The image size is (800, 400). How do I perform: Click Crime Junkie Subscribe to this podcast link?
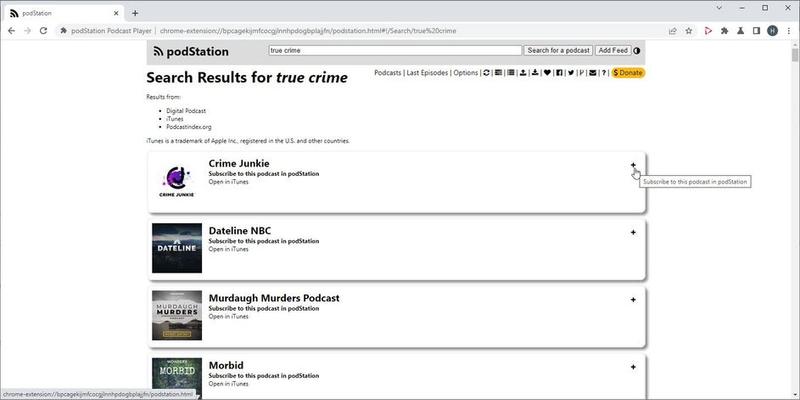264,174
